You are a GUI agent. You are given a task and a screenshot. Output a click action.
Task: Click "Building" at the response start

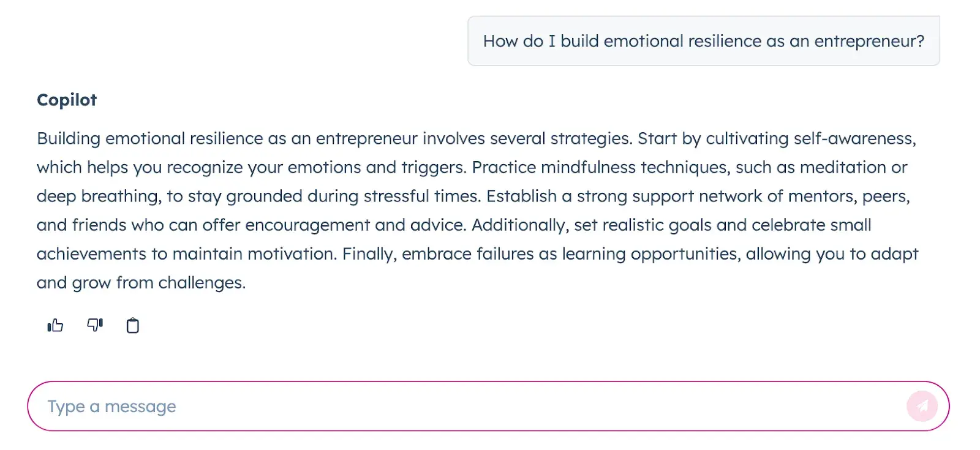pos(68,139)
